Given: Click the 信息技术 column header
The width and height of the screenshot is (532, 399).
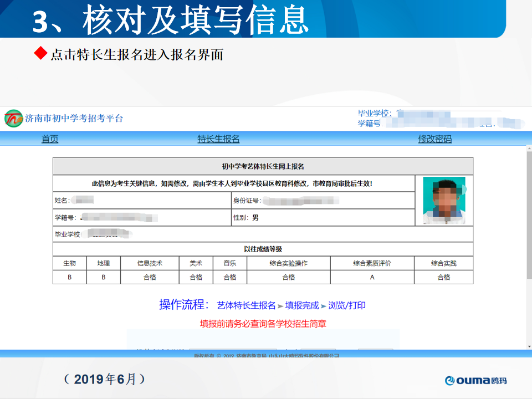Looking at the screenshot, I should coord(150,263).
